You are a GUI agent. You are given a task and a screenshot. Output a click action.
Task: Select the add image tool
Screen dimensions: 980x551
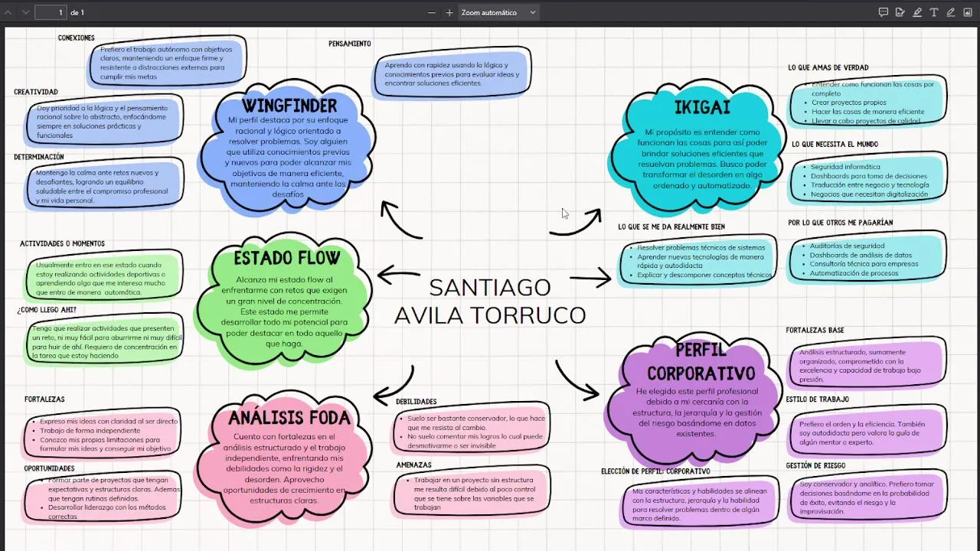click(968, 12)
